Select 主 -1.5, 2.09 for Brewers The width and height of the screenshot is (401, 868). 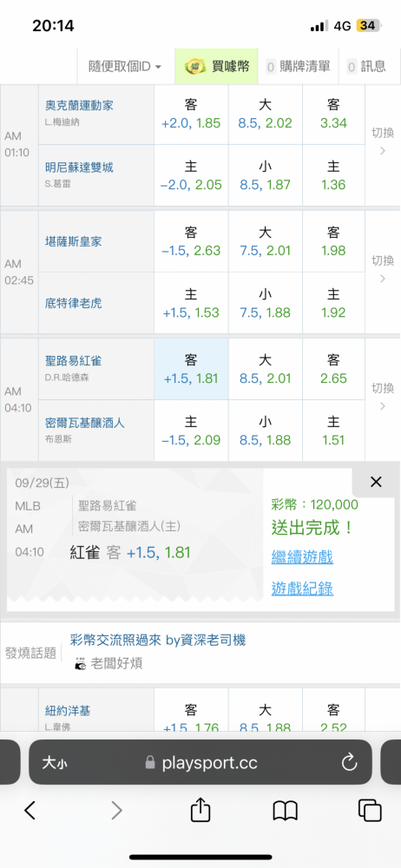191,431
